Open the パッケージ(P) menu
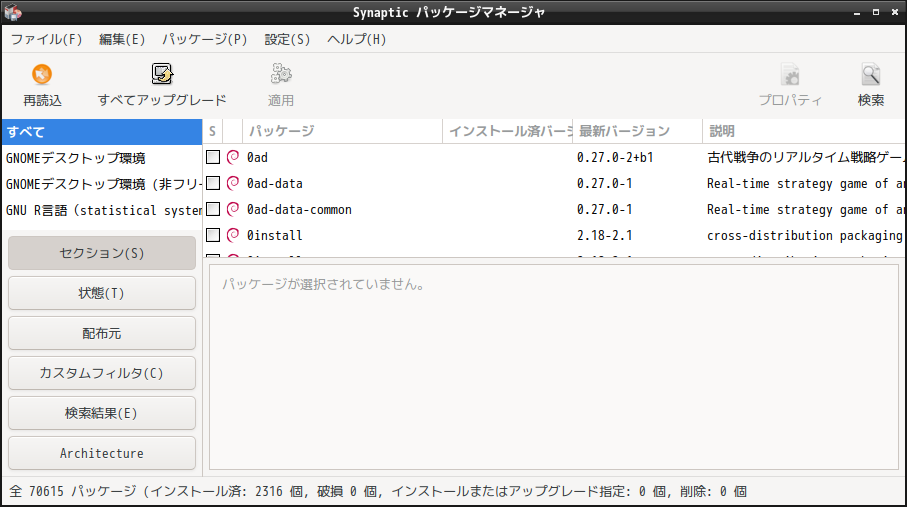 pos(204,39)
